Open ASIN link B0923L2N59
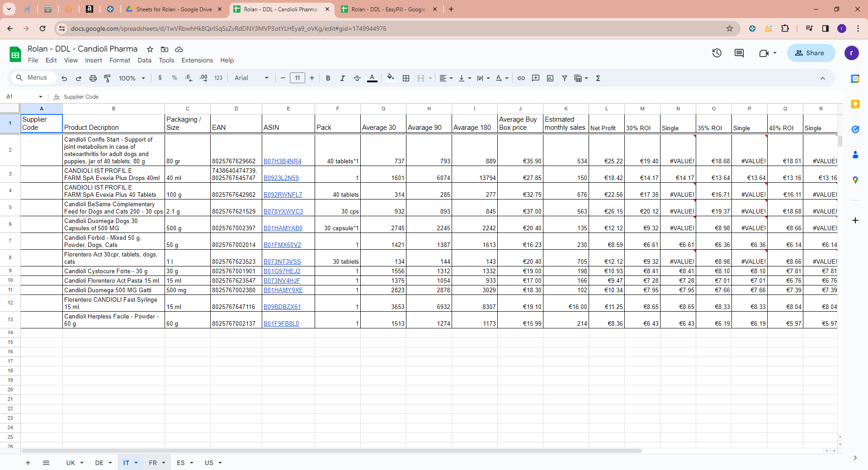The width and height of the screenshot is (868, 470). (281, 178)
